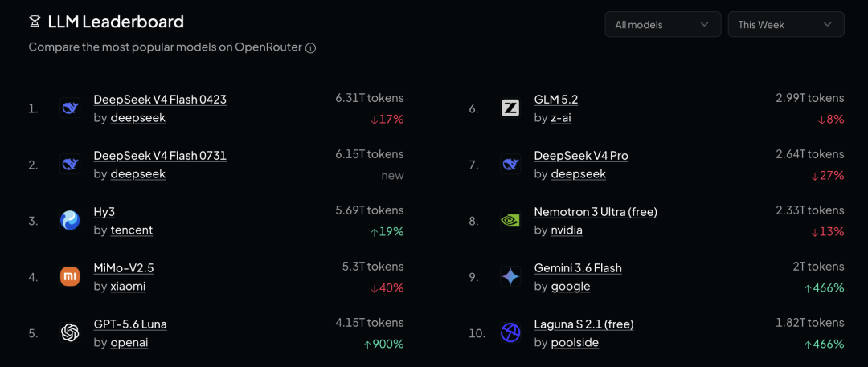Click the info icon after OpenRouter description

311,48
